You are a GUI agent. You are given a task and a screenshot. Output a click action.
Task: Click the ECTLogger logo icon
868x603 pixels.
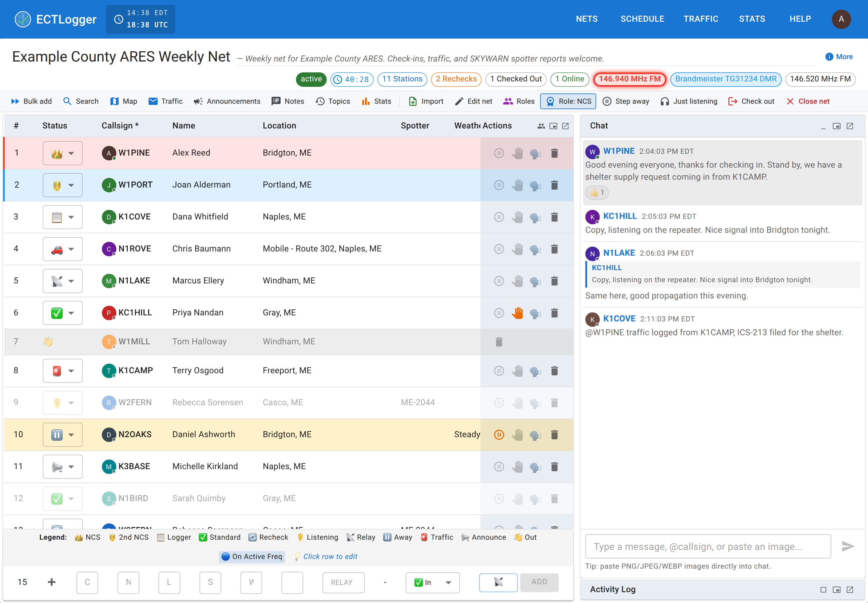pyautogui.click(x=23, y=19)
